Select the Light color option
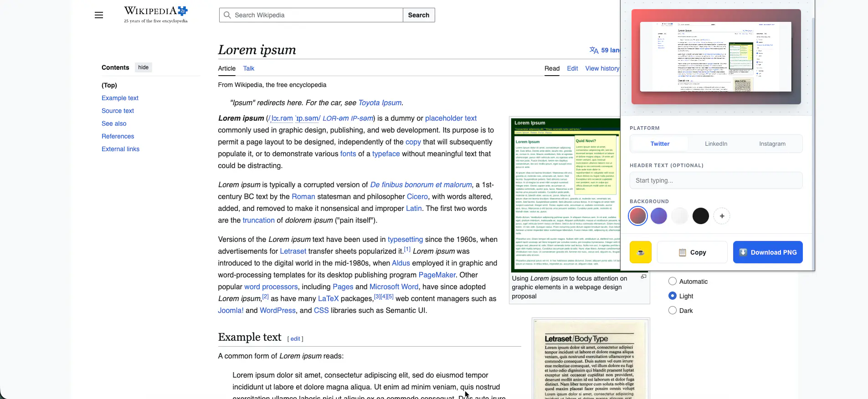 (x=673, y=296)
